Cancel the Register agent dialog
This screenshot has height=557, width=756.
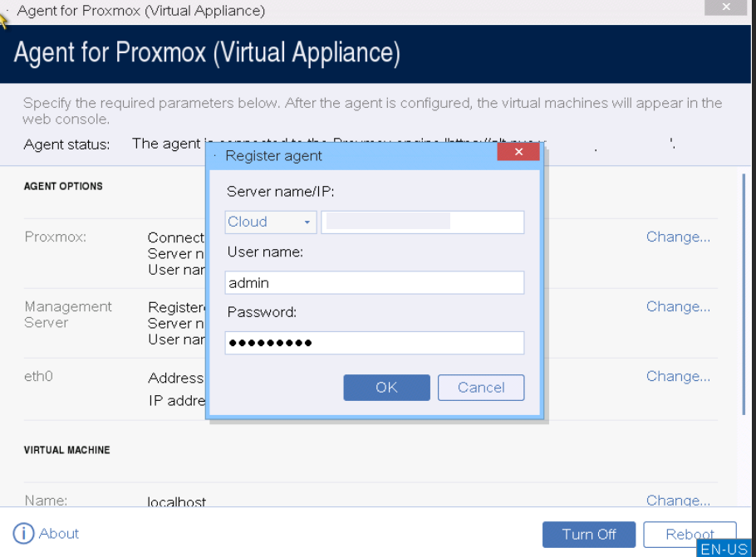481,388
